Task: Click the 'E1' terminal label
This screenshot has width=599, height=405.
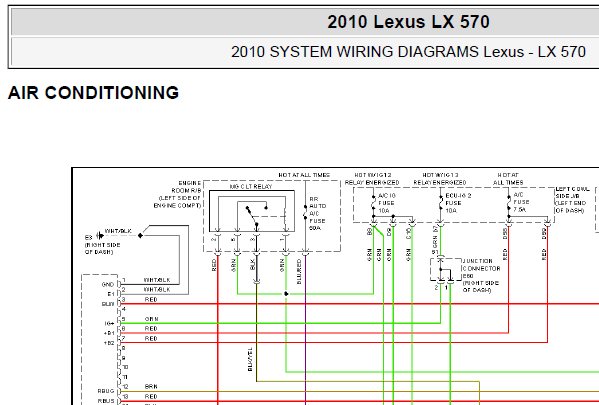Action: click(x=111, y=294)
